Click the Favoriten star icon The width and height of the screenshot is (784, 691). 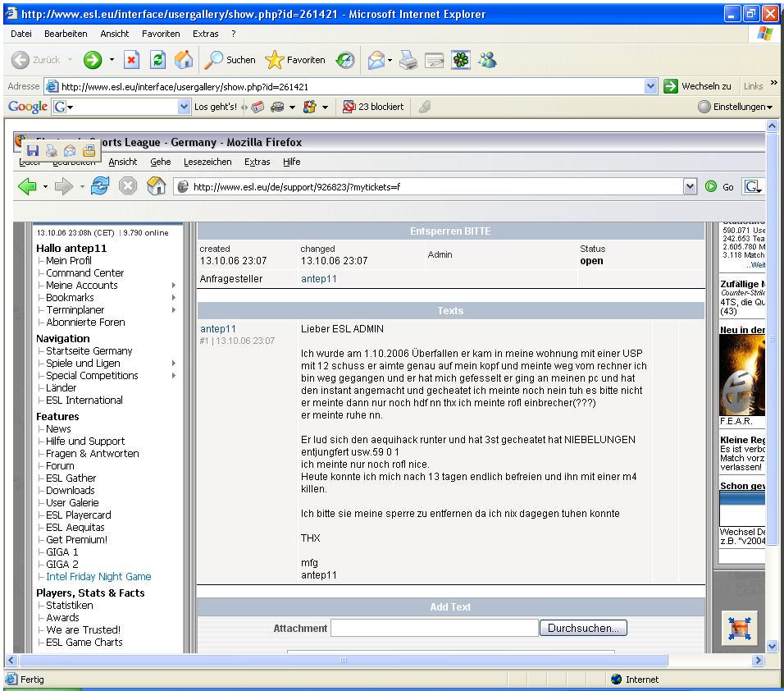coord(274,60)
